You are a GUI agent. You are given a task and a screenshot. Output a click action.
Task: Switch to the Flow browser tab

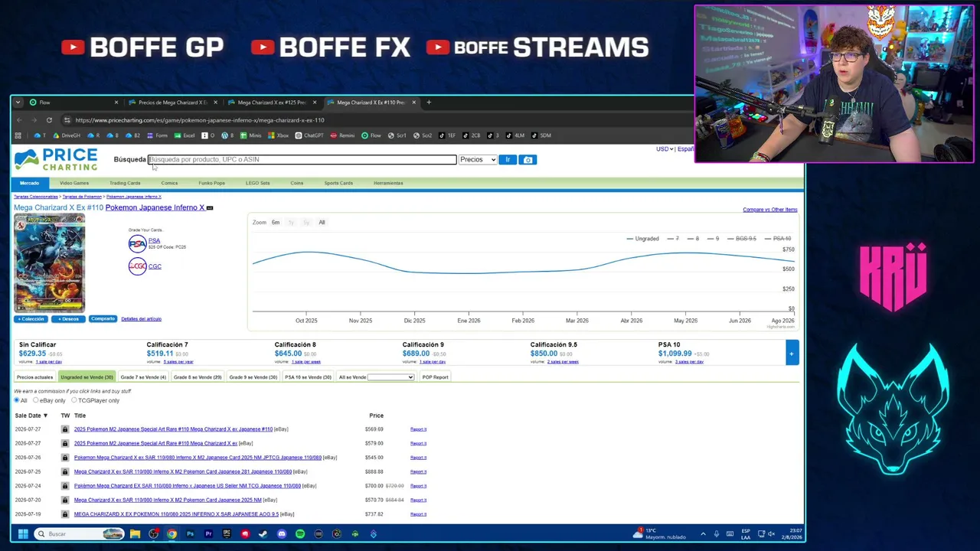pyautogui.click(x=74, y=102)
